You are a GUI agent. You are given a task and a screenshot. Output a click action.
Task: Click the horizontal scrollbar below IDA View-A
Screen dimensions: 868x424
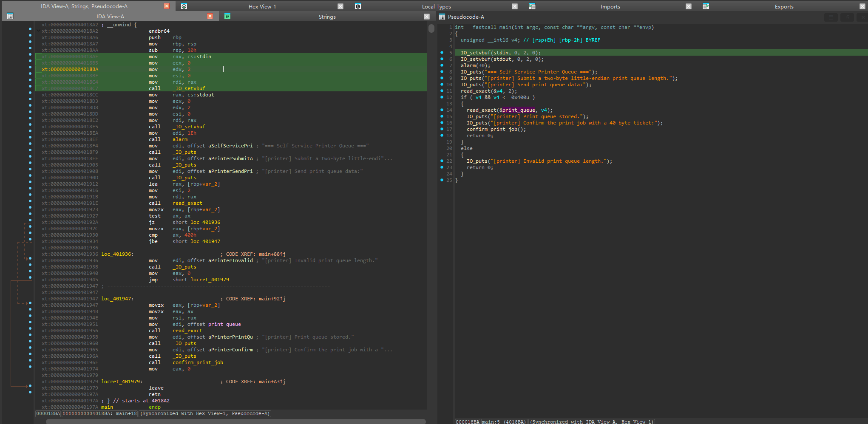point(236,421)
